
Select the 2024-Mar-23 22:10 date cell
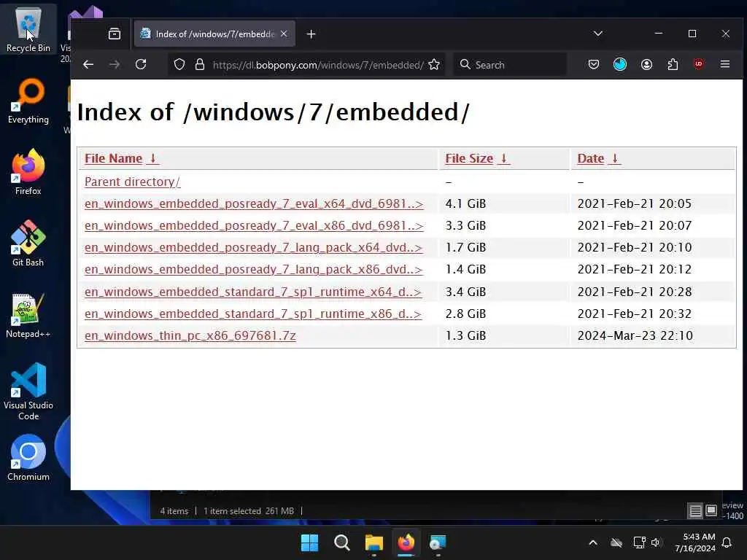tap(652, 335)
